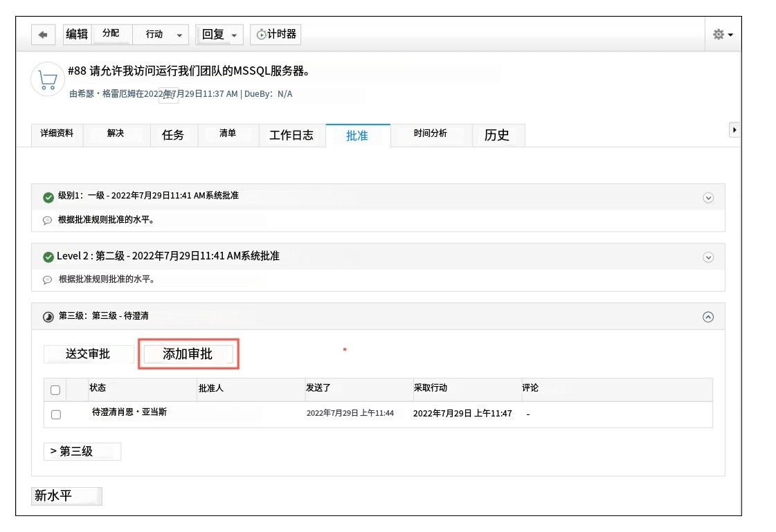Click comment bubble icon under 级别1
Viewport: 776px width, 532px height.
pos(48,221)
